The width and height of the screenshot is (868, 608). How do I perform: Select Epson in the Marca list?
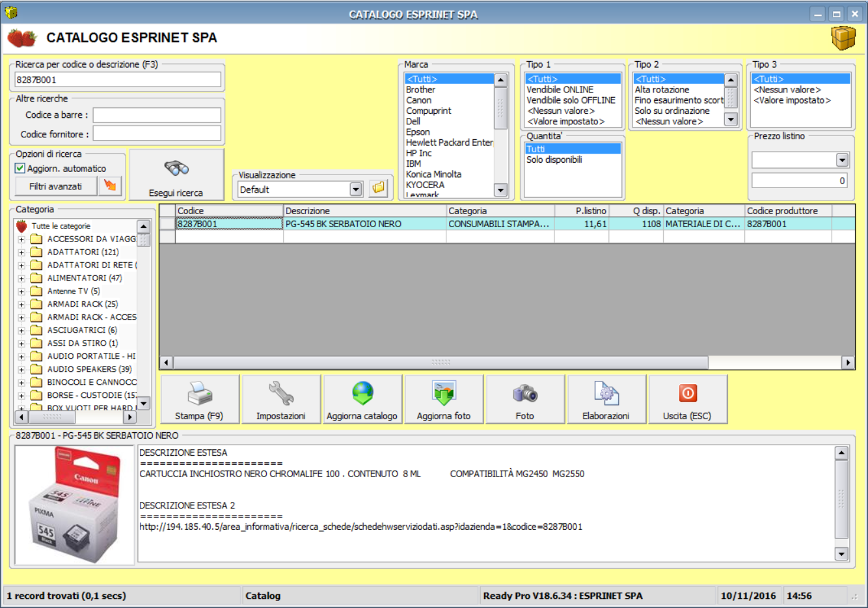418,132
